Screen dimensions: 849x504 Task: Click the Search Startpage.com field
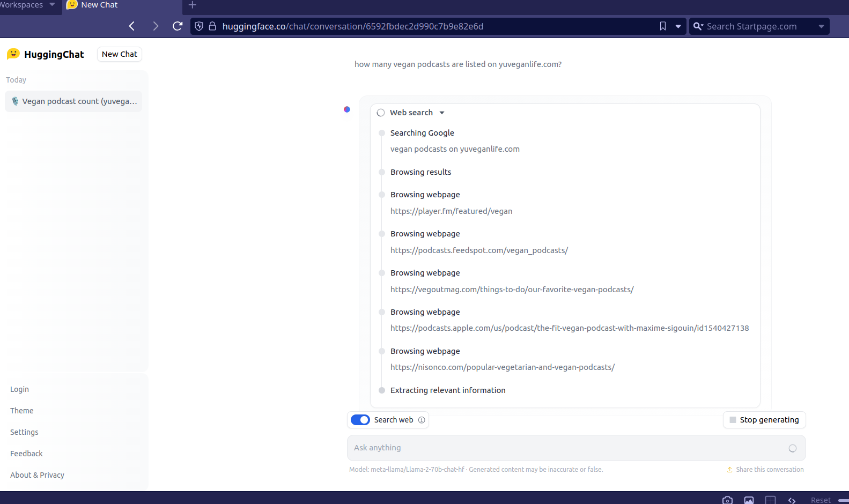pos(759,26)
